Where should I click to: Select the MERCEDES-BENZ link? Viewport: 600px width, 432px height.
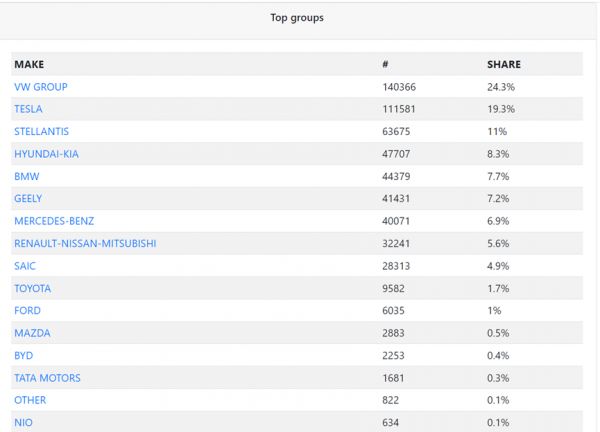pos(54,221)
